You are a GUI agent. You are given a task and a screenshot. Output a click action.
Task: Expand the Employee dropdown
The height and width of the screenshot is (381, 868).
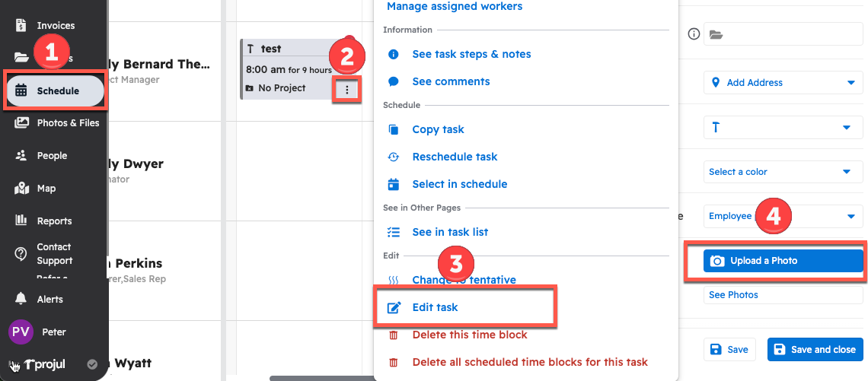point(783,216)
